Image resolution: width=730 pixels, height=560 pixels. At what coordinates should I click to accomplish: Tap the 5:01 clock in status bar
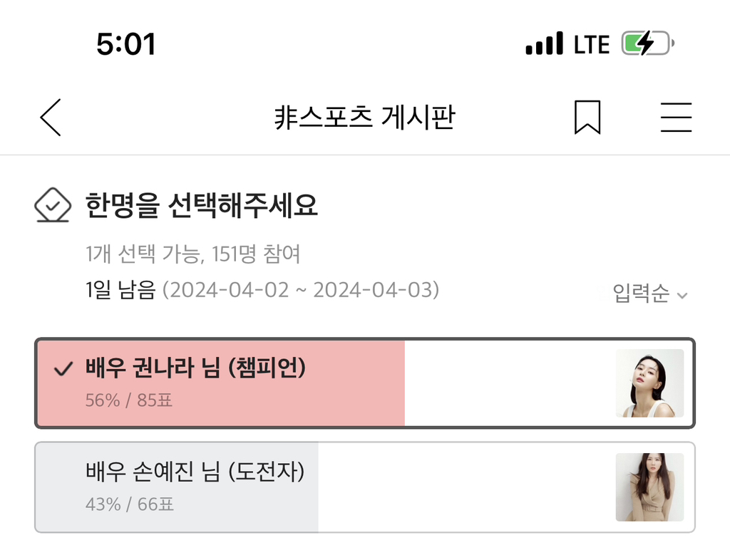[125, 44]
